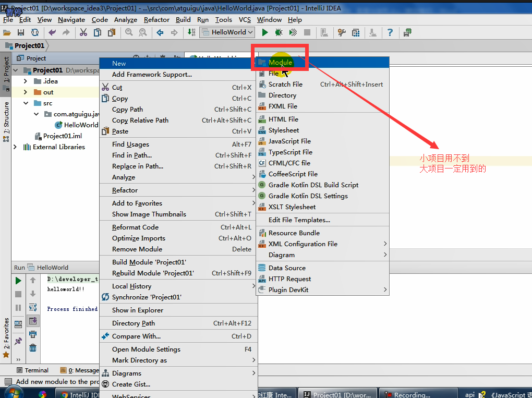
Task: Click the Save All toolbar icon
Action: (21, 32)
